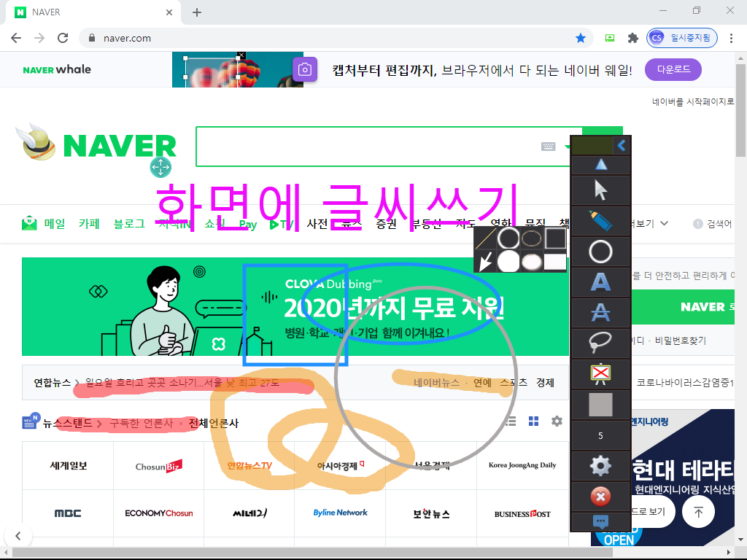Image resolution: width=747 pixels, height=560 pixels.
Task: Open ChosunBiz press tile
Action: coord(158,466)
